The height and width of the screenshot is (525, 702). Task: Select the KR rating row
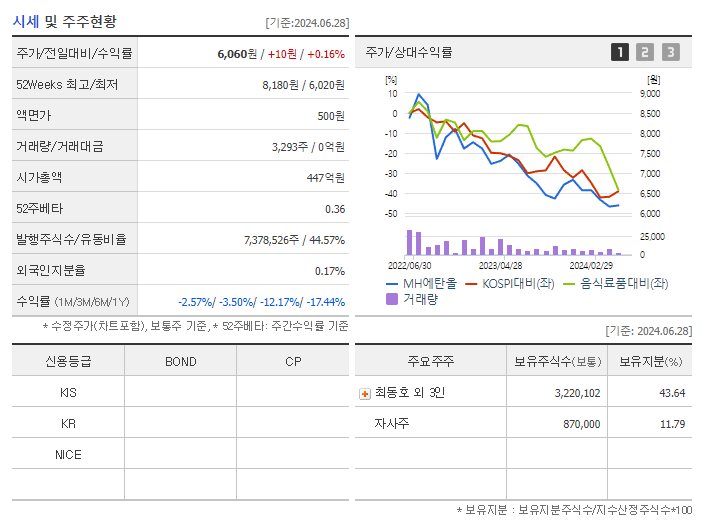point(180,423)
